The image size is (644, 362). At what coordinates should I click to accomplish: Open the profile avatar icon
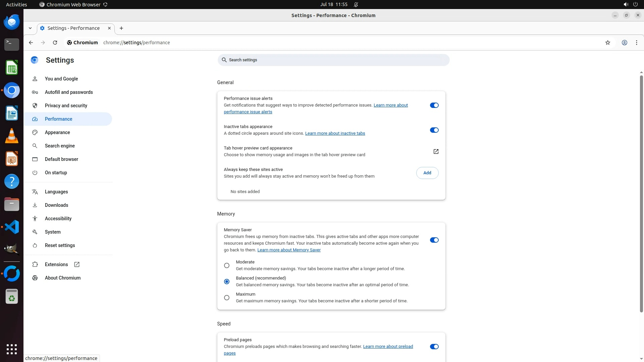click(x=624, y=43)
